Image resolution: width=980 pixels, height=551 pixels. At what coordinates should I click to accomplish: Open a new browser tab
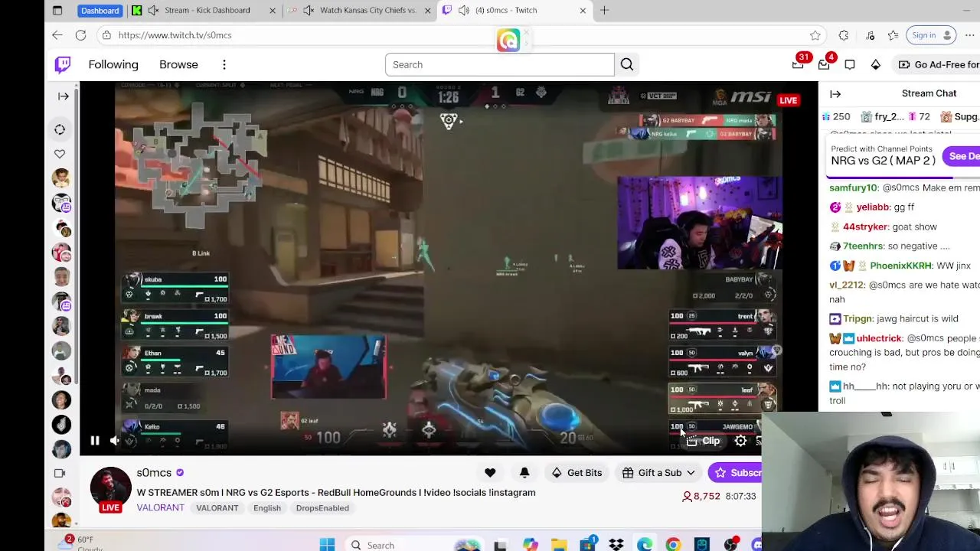point(605,11)
